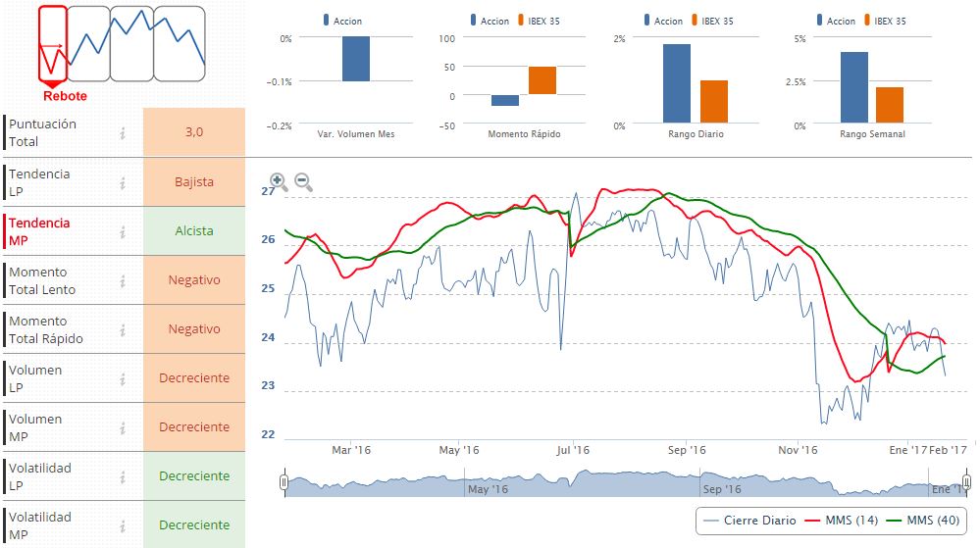Click Negativo value for Momento Total Lento
This screenshot has height=548, width=980.
(194, 280)
